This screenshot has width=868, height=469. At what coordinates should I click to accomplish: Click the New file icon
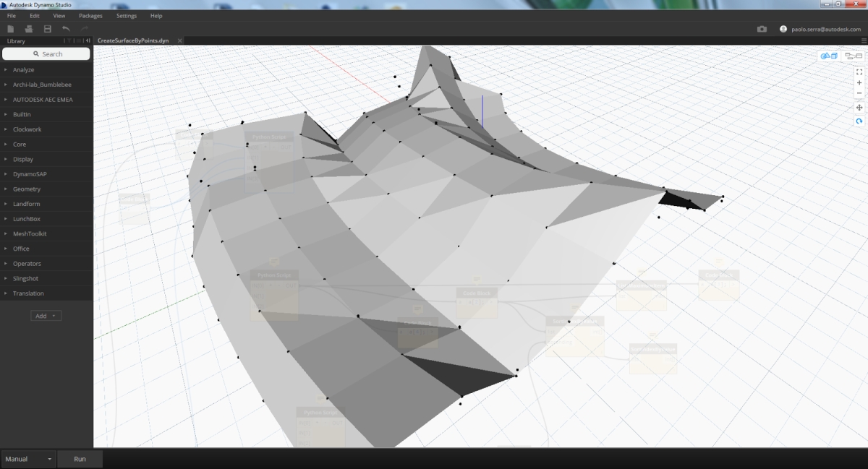[11, 29]
